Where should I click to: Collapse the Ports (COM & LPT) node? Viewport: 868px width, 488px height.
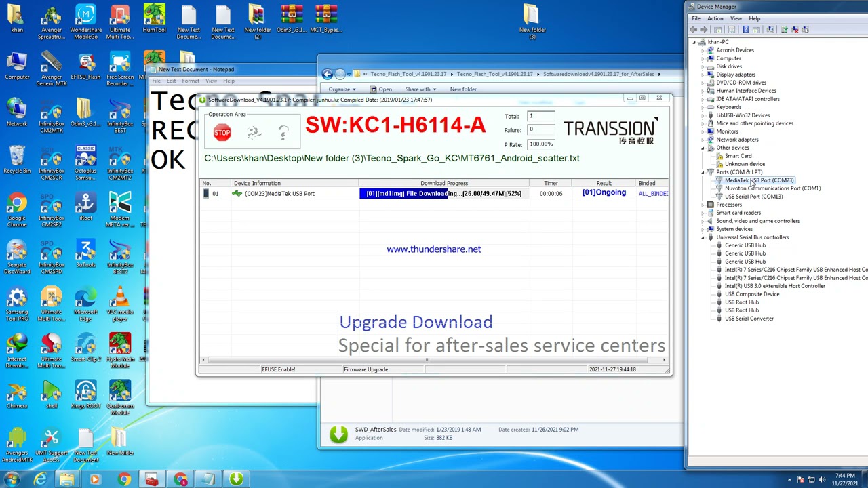[703, 172]
